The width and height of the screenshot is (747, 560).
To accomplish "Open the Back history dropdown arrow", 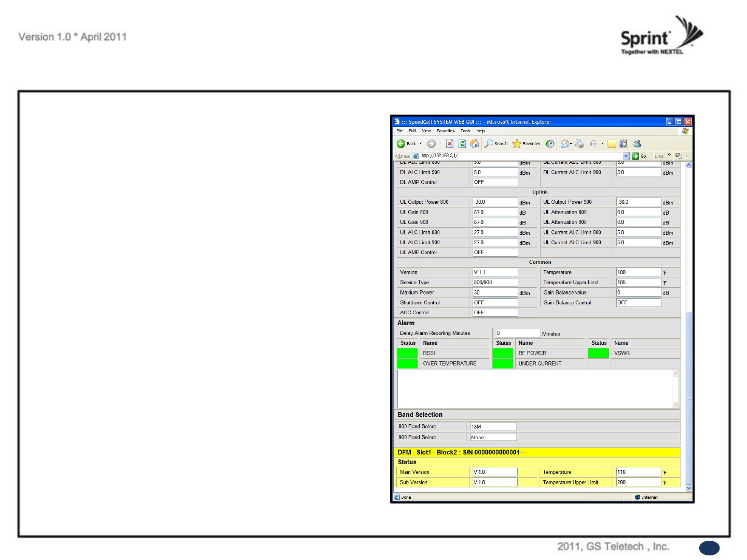I will click(421, 144).
